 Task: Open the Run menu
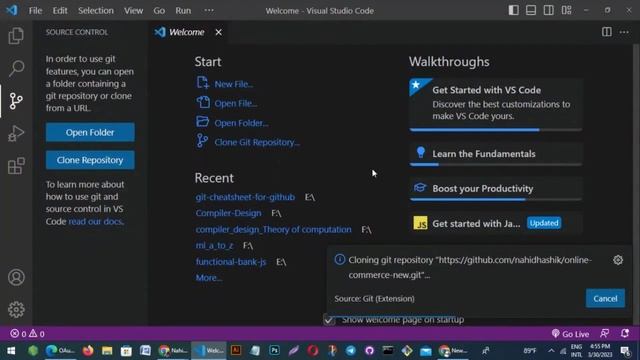(x=183, y=11)
